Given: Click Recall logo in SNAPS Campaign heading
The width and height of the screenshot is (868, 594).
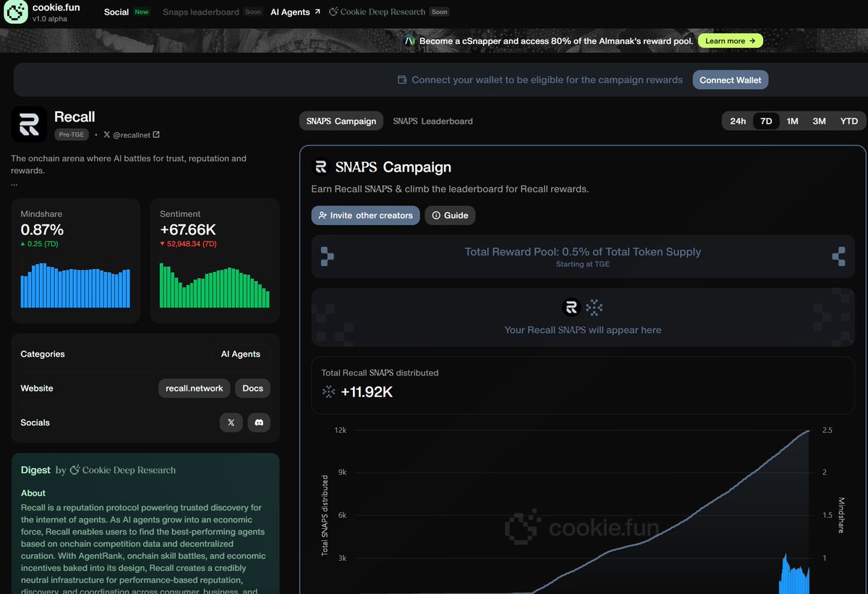Looking at the screenshot, I should coord(320,167).
